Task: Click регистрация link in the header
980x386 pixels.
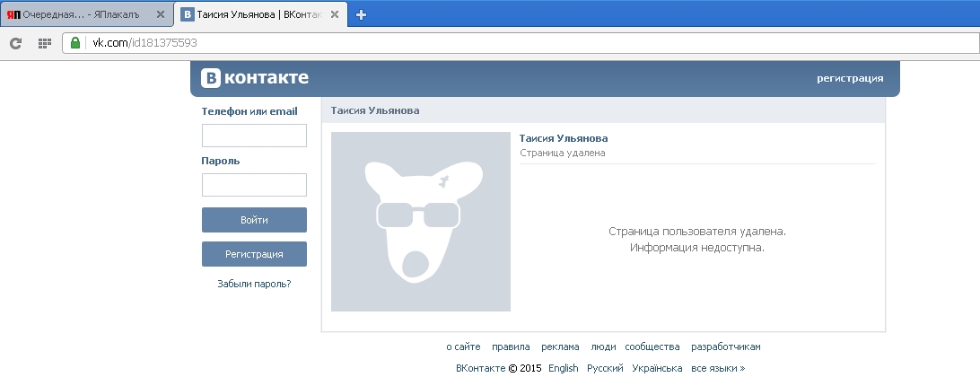Action: pos(850,78)
